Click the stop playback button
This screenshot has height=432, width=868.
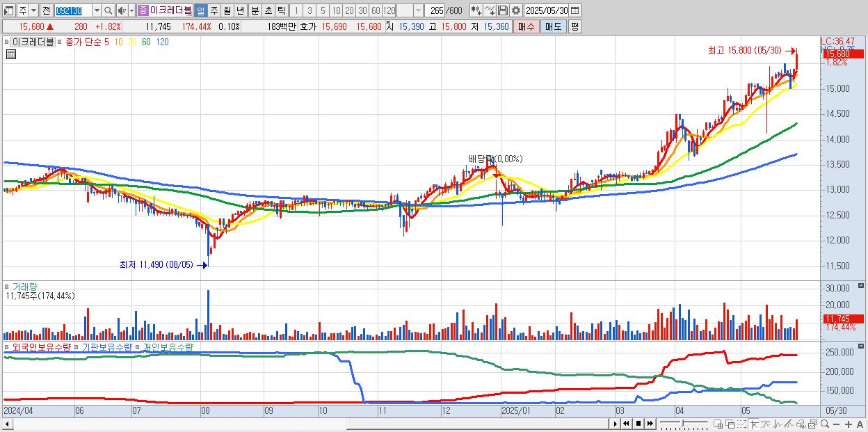(638, 424)
